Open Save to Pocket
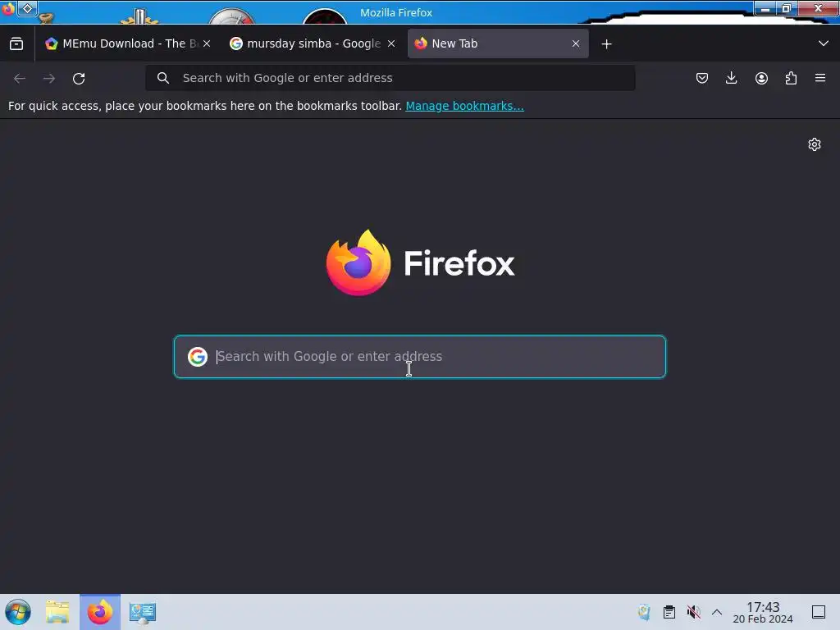 click(702, 78)
